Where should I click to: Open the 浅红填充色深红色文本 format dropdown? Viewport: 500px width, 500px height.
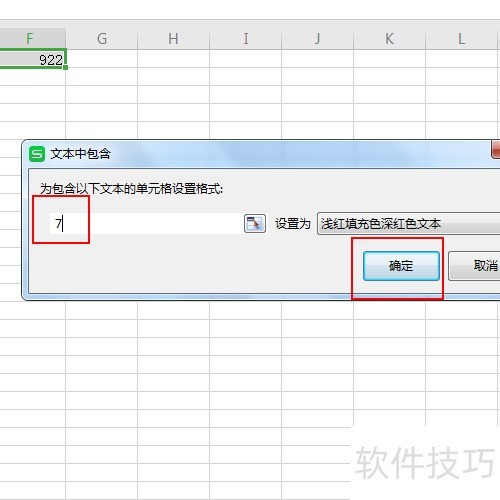tap(408, 223)
